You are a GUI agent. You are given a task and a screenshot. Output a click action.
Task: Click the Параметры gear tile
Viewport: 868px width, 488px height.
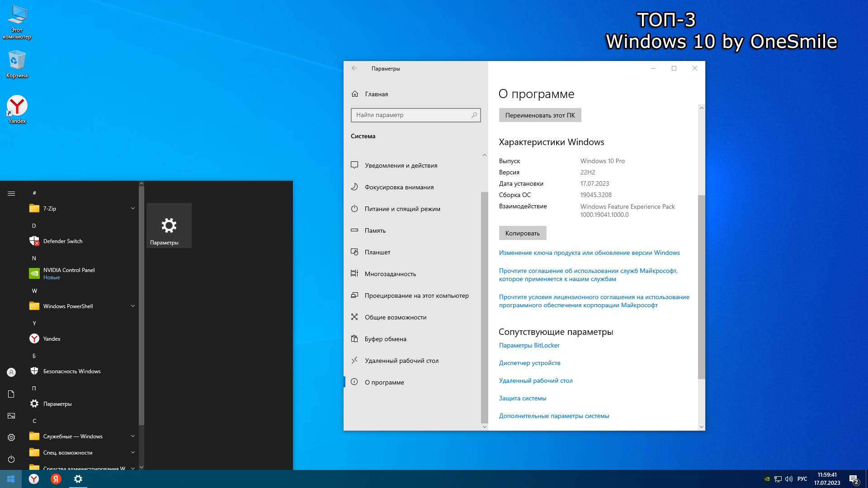click(x=169, y=225)
